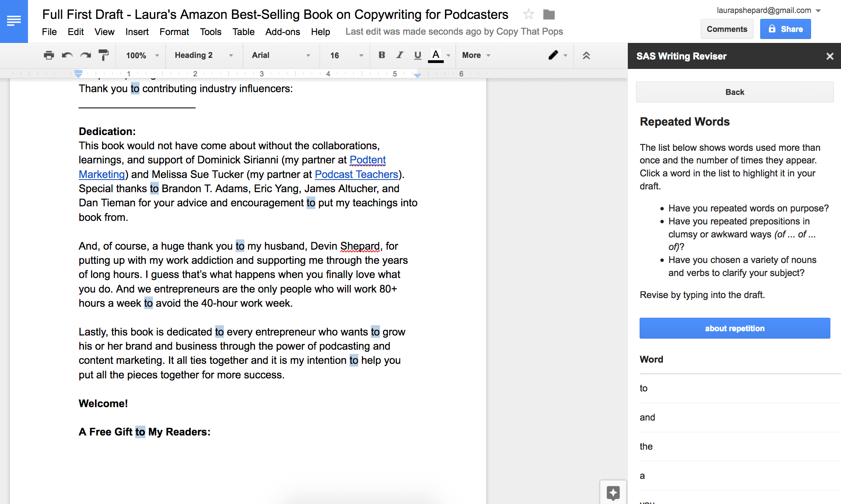Click the undo arrow icon
Image resolution: width=841 pixels, height=504 pixels.
(x=67, y=56)
